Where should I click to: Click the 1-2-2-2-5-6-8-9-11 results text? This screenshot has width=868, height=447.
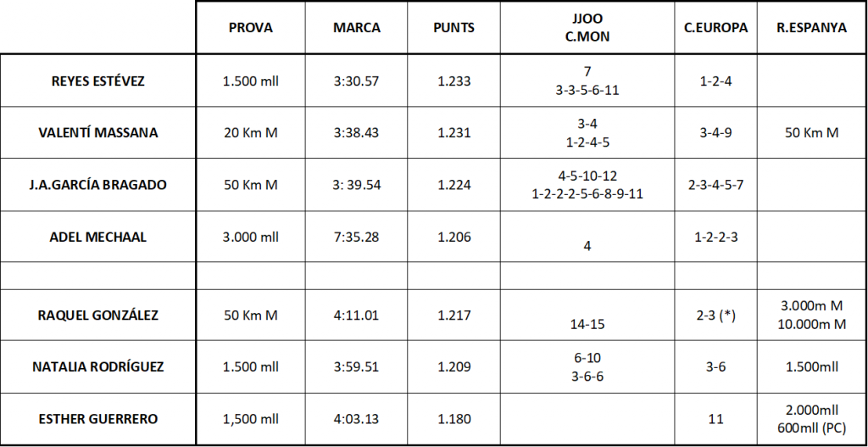[x=587, y=194]
